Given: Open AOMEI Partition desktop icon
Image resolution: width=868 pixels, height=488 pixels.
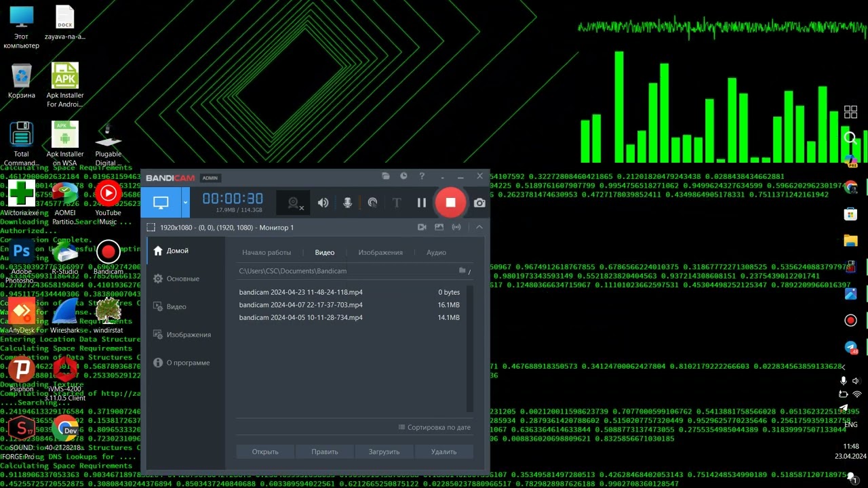Looking at the screenshot, I should pyautogui.click(x=65, y=203).
